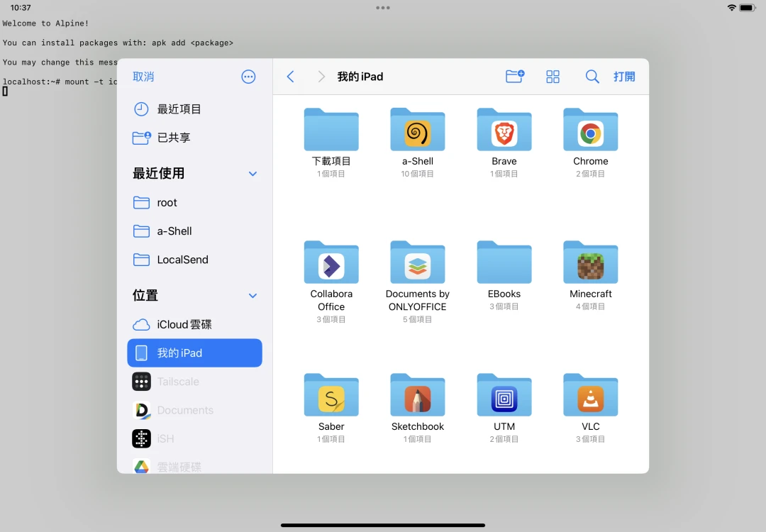Open the Minecraft folder
The image size is (766, 532).
pos(591,264)
